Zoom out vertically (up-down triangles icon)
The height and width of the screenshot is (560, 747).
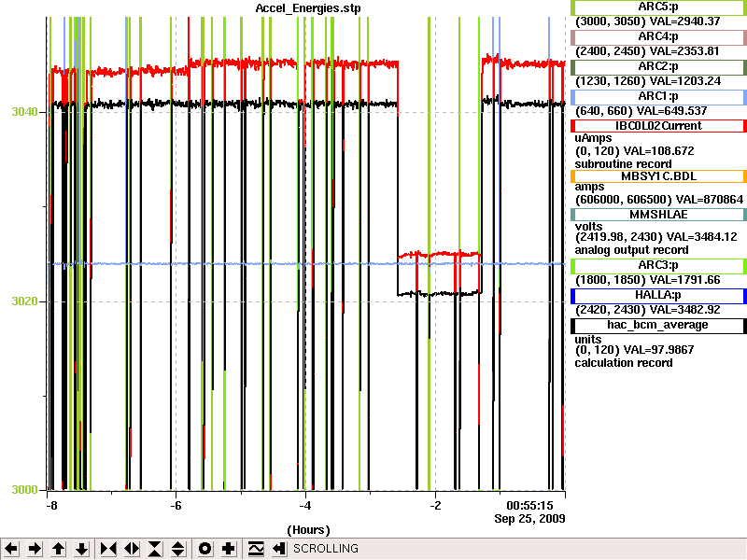pos(178,549)
